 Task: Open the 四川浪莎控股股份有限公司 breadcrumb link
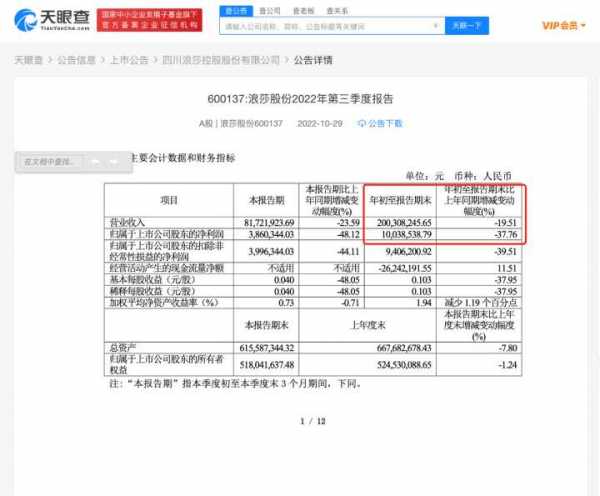click(x=221, y=60)
